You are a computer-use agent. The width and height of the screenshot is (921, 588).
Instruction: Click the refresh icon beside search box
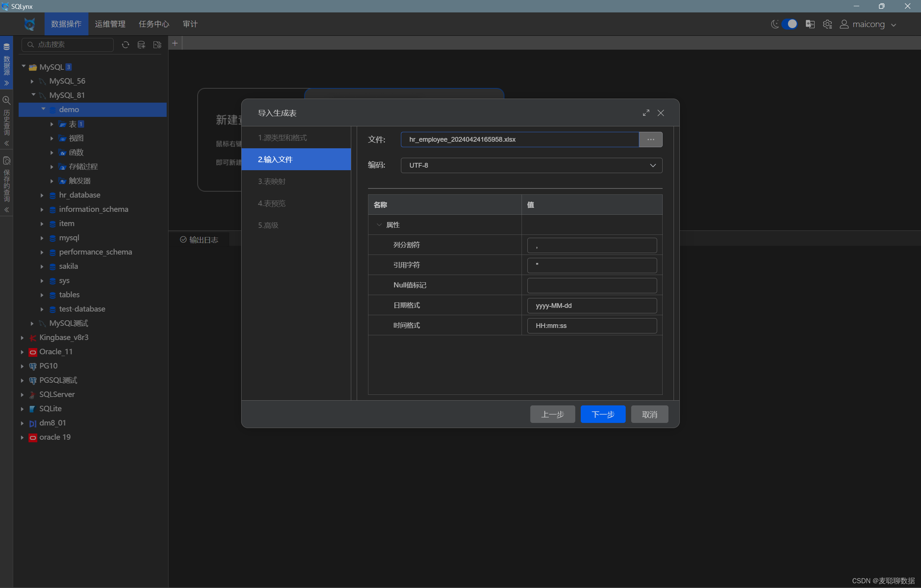(125, 45)
